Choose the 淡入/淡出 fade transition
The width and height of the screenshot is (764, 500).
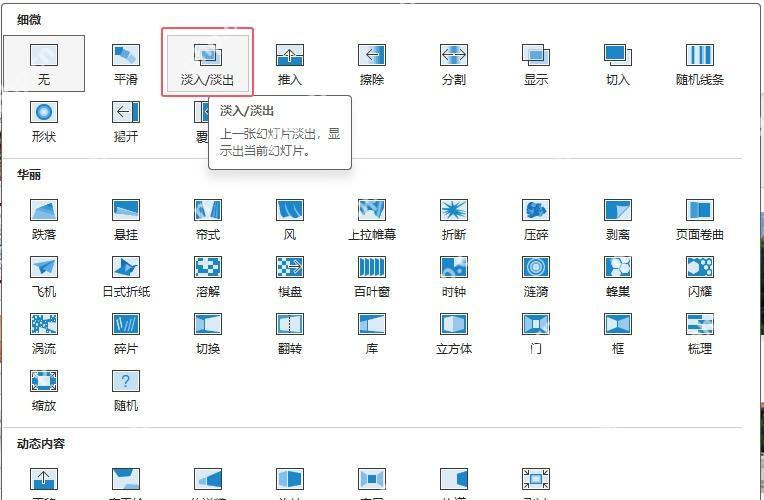(x=208, y=63)
